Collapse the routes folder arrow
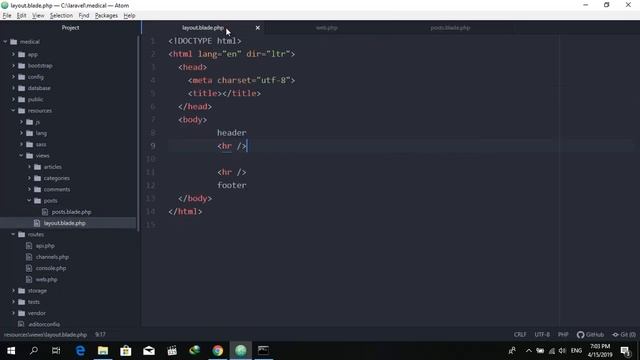640x360 pixels. 13,234
